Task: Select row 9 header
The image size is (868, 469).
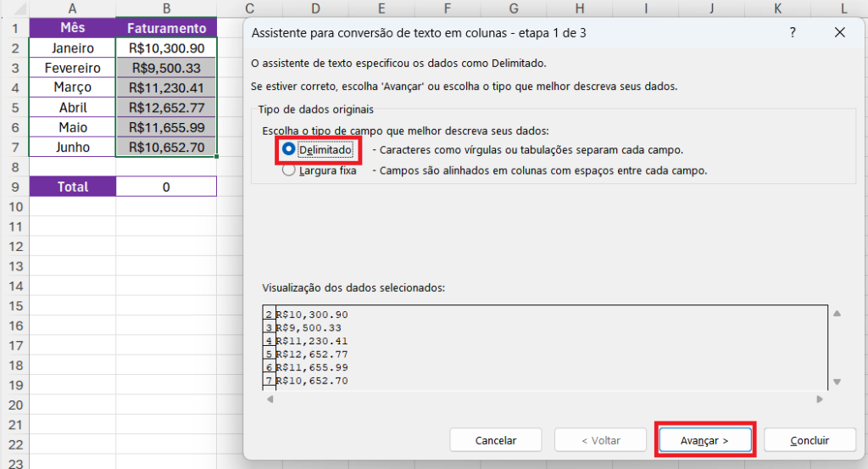Action: point(15,187)
